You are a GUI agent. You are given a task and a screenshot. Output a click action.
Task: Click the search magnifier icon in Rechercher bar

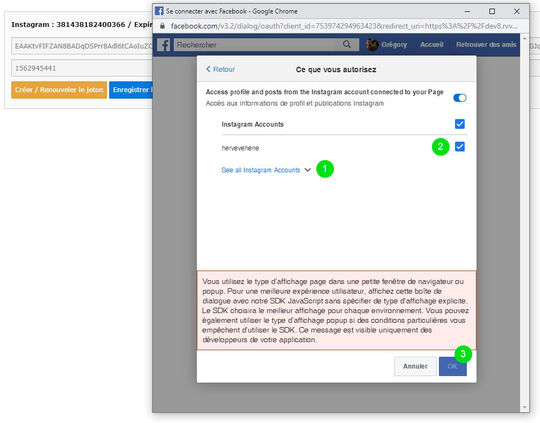pos(347,44)
